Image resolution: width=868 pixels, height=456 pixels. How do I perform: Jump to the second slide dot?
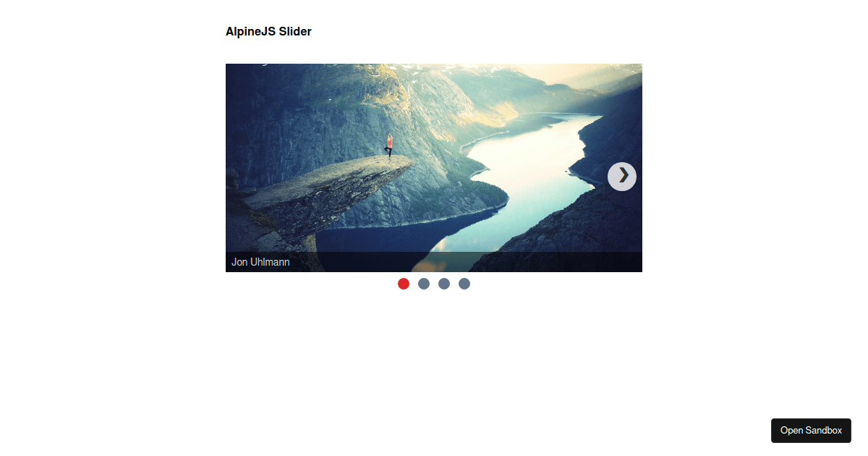pos(424,284)
